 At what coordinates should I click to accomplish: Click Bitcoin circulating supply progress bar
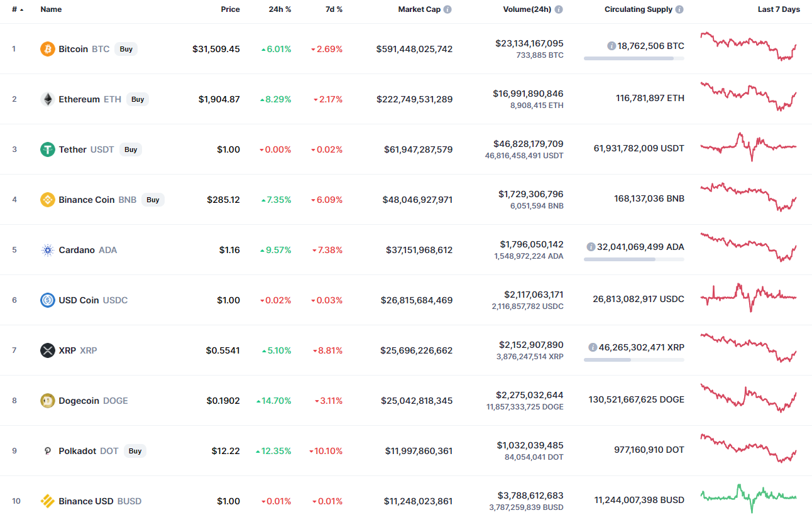(634, 58)
